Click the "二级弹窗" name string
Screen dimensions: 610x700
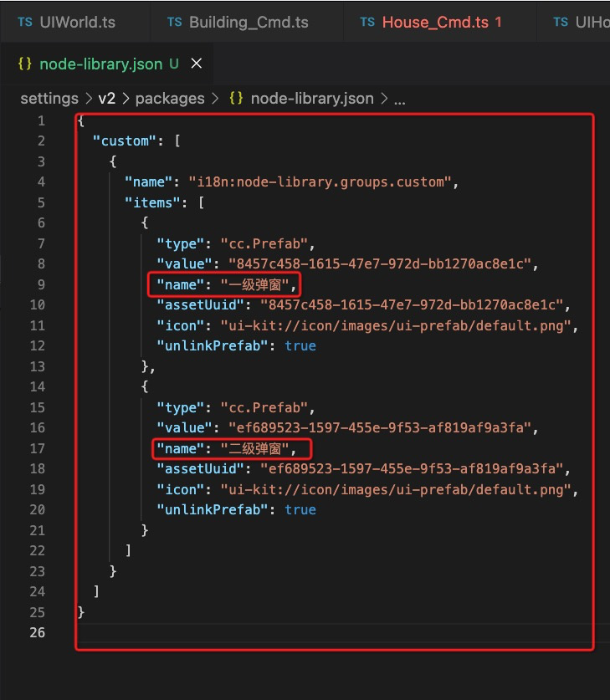(255, 448)
